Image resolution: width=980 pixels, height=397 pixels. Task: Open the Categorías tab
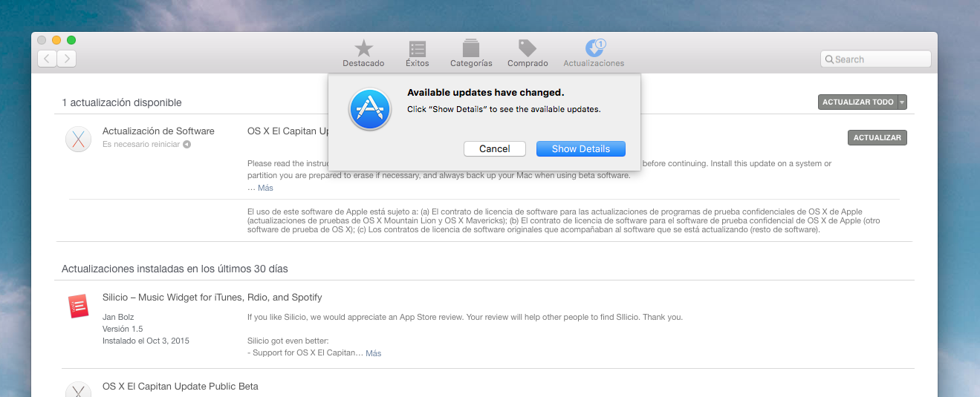471,53
